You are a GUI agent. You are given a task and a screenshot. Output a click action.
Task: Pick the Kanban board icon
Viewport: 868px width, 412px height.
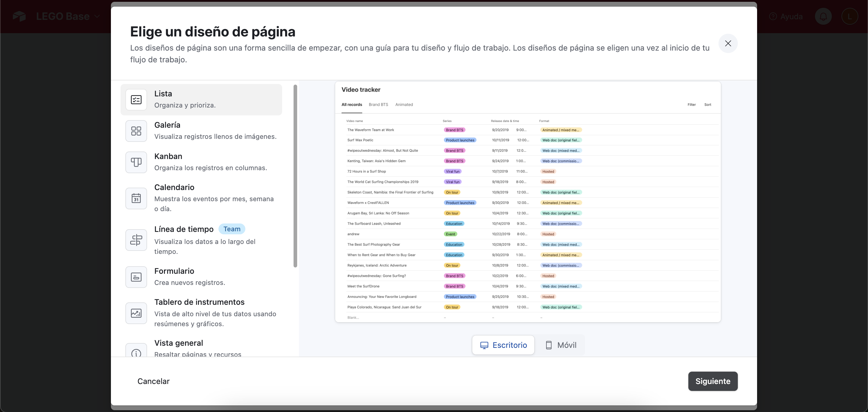[136, 162]
